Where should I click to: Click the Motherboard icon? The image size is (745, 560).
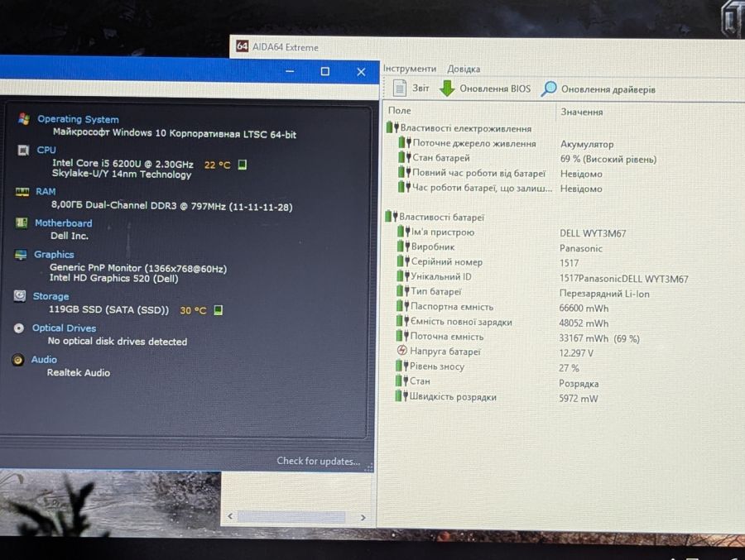(21, 223)
